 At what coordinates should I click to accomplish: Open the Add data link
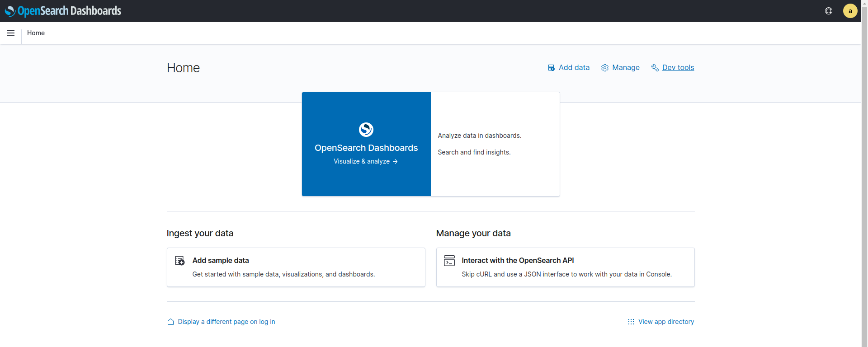574,67
